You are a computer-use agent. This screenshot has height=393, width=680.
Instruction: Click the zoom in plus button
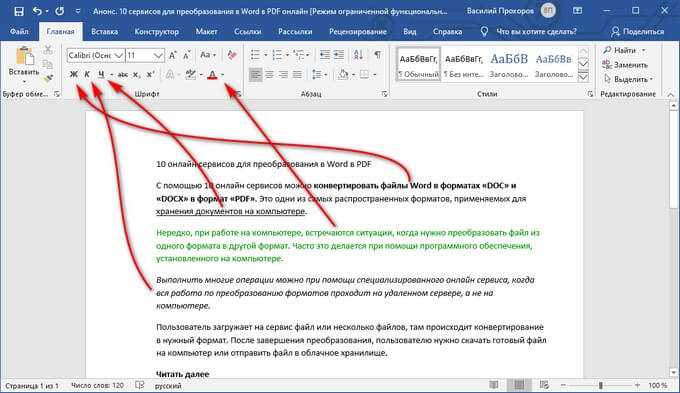click(637, 385)
